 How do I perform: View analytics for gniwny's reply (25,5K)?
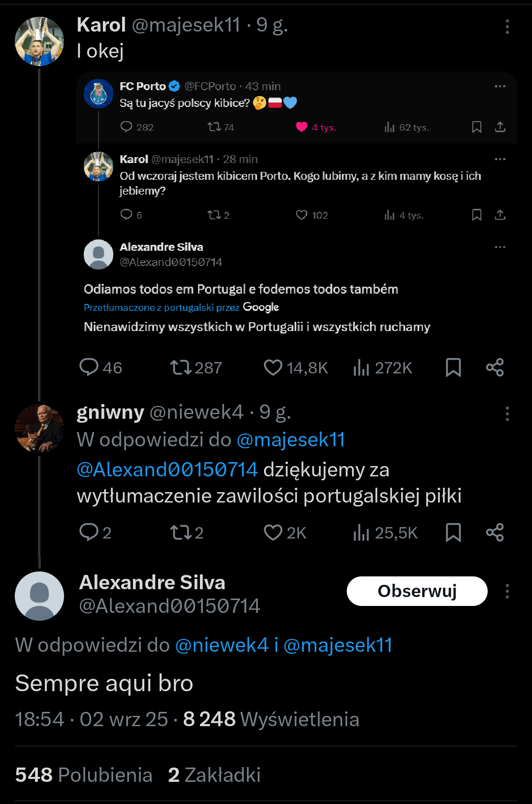[362, 533]
